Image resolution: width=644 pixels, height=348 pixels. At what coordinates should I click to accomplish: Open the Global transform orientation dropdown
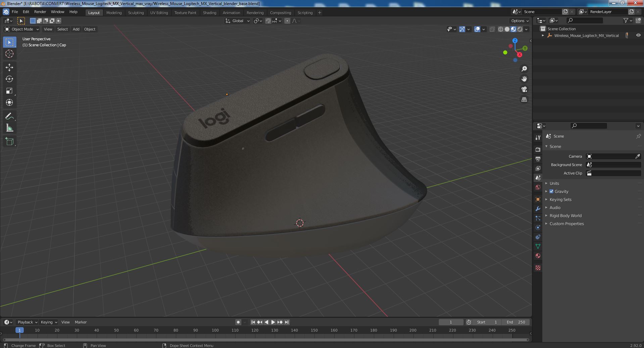238,21
